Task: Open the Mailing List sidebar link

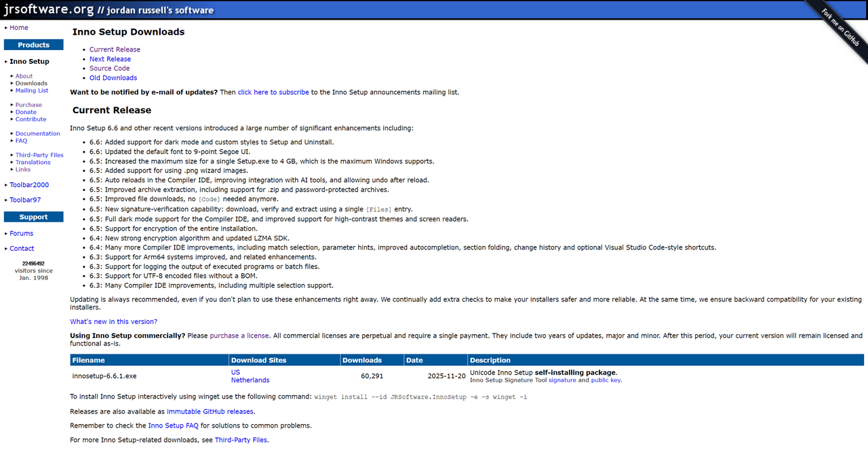Action: (31, 90)
